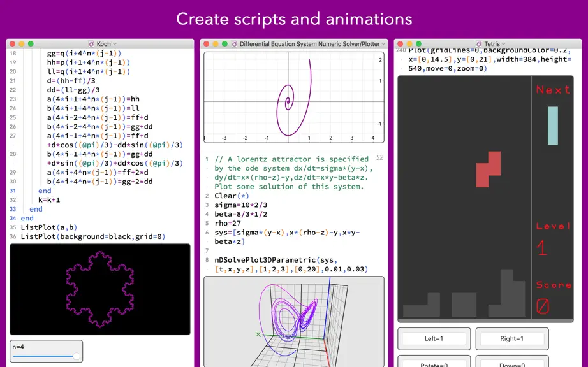Screen dimensions: 588x367
Task: Click the red falling Tetris piece
Action: (x=489, y=169)
